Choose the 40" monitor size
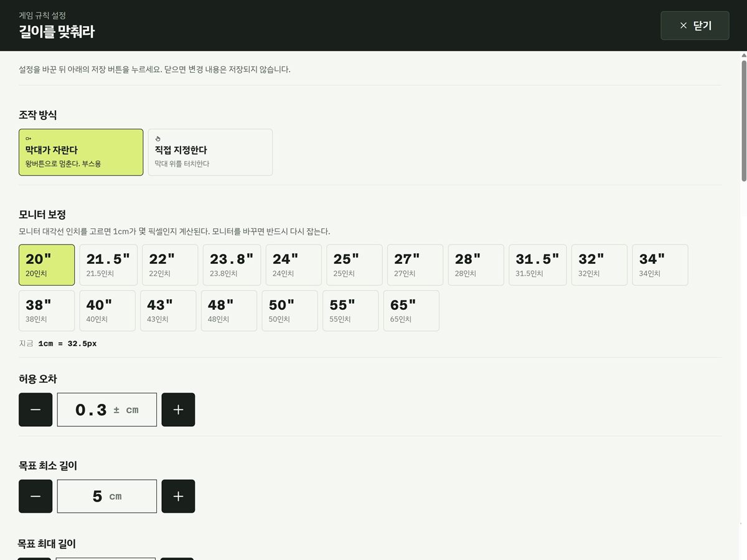This screenshot has width=747, height=560. (x=108, y=310)
